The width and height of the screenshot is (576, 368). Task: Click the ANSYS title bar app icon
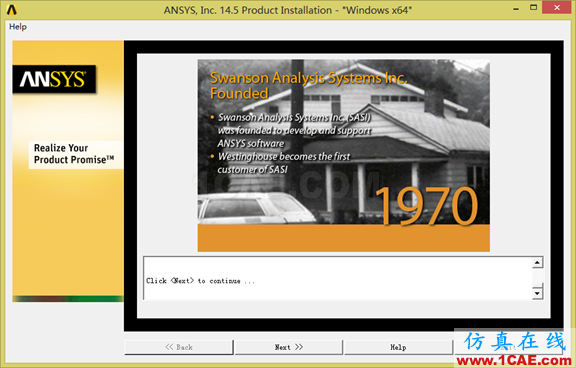click(x=12, y=10)
